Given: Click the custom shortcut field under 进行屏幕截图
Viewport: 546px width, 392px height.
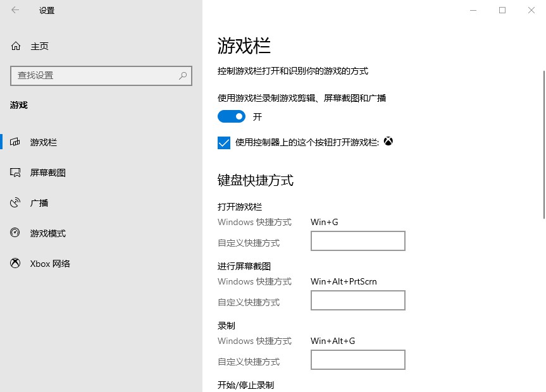Looking at the screenshot, I should tap(357, 300).
